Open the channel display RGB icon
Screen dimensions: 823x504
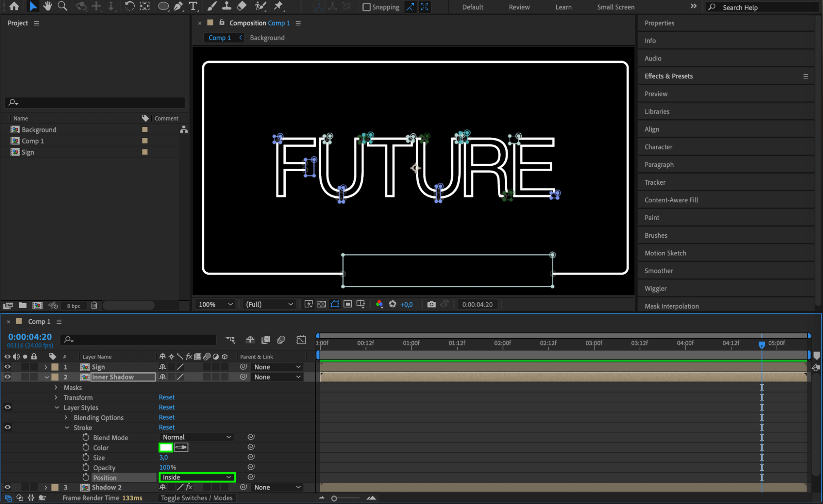coord(380,304)
